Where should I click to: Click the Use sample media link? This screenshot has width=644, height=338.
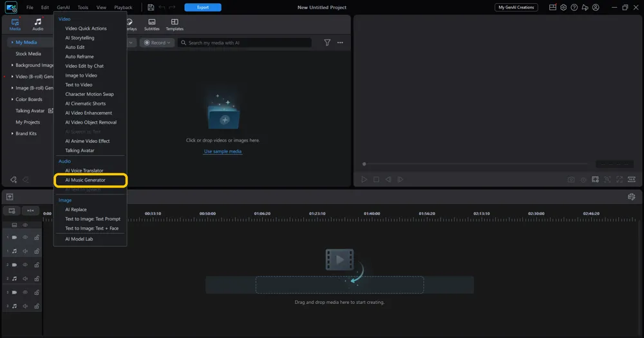click(223, 151)
